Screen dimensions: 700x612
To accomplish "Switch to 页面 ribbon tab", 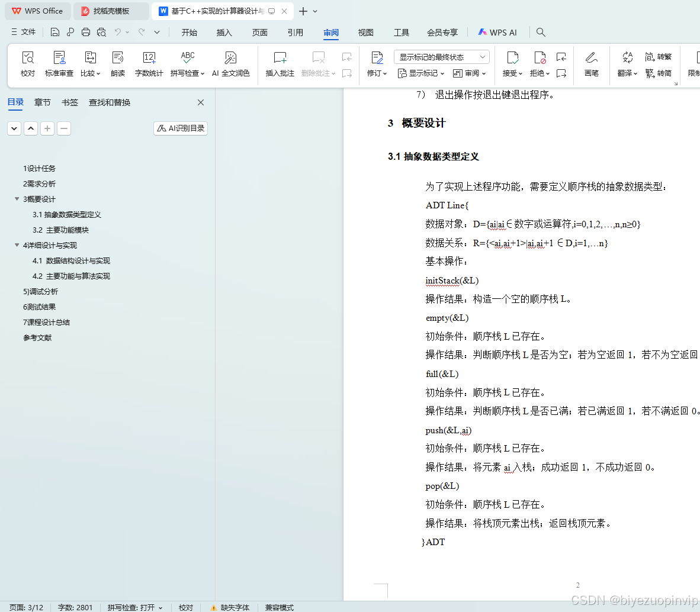I will coord(260,33).
